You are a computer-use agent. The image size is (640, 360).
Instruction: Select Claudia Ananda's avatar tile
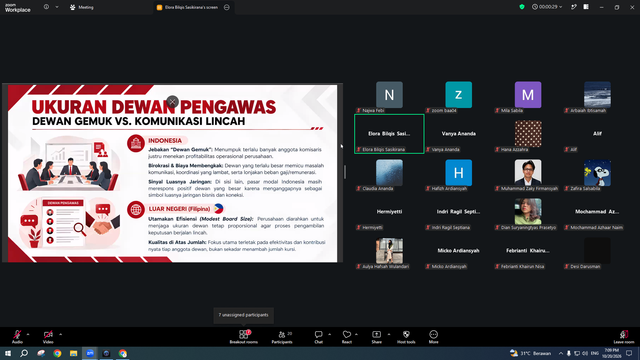point(389,173)
